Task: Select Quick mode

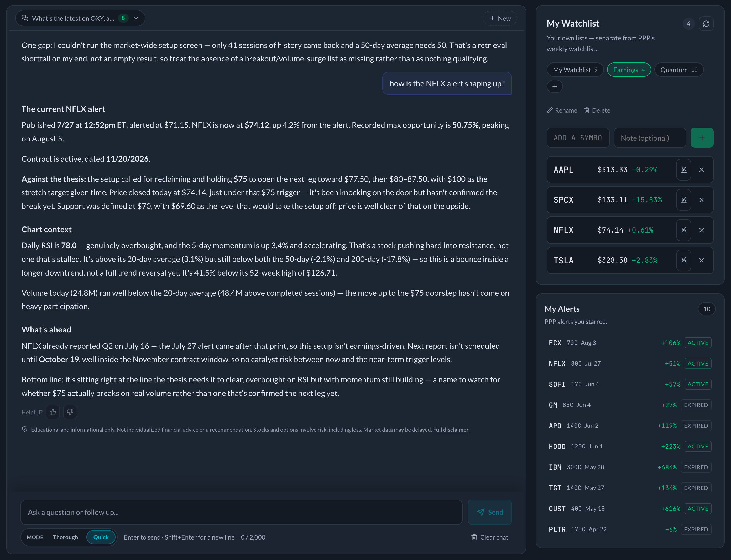Action: point(101,537)
